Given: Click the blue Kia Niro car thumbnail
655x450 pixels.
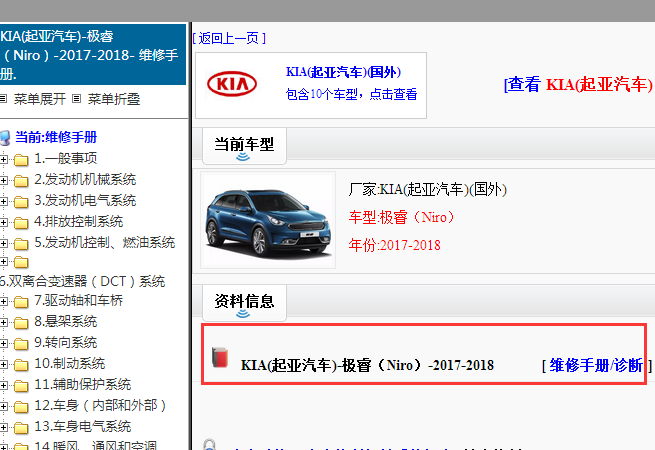Looking at the screenshot, I should pyautogui.click(x=268, y=220).
